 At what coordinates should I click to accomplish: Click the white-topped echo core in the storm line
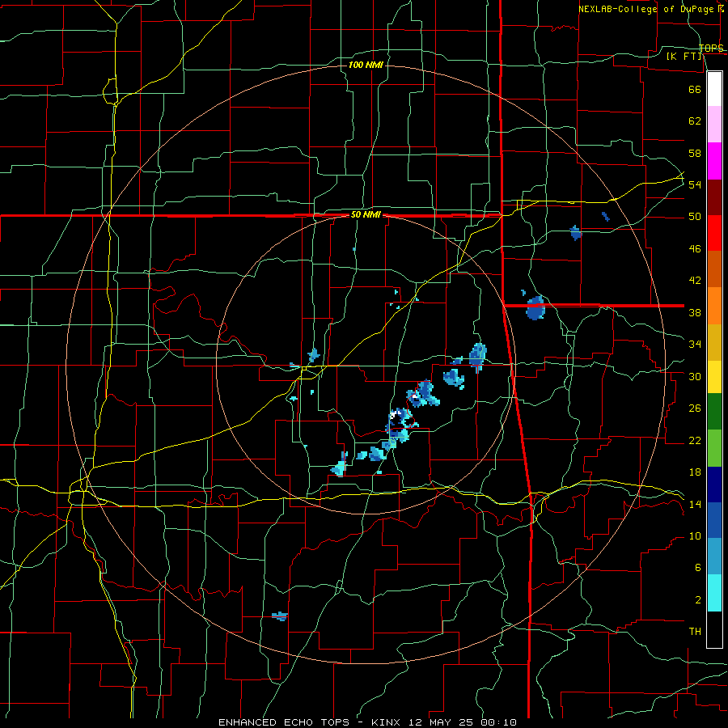pyautogui.click(x=393, y=415)
